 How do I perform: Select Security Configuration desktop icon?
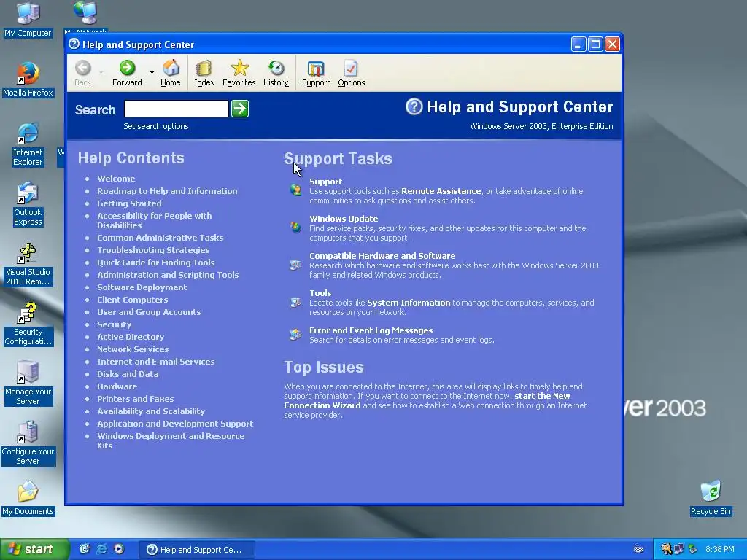28,324
